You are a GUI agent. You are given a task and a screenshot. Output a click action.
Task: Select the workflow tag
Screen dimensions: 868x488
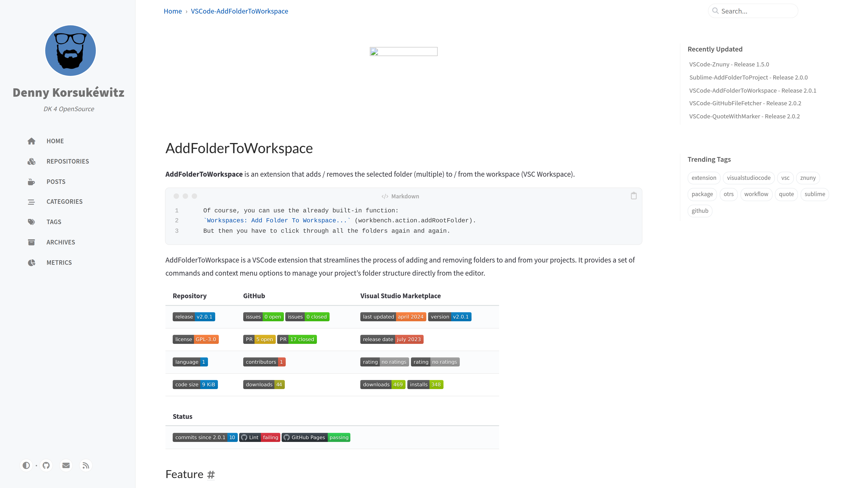pos(756,194)
